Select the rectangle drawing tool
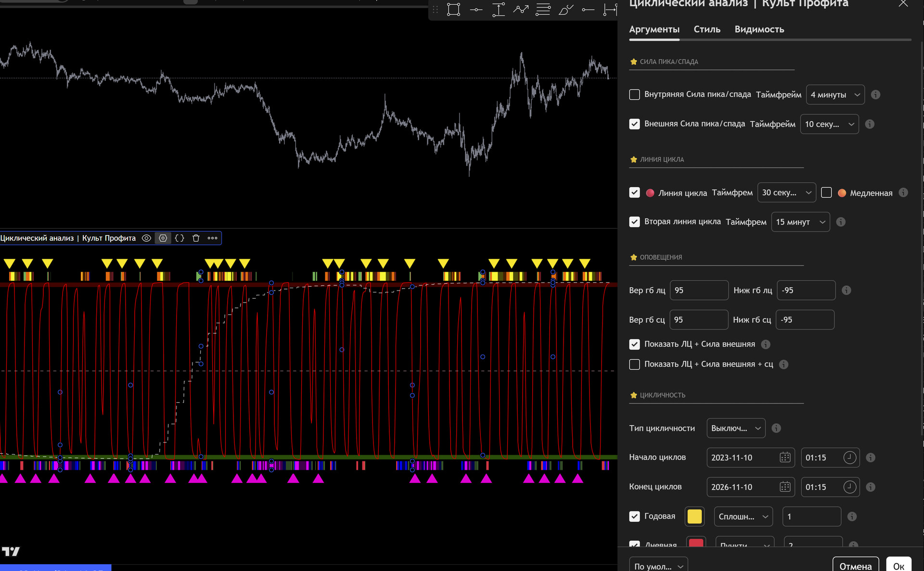Viewport: 924px width, 571px height. [x=453, y=10]
